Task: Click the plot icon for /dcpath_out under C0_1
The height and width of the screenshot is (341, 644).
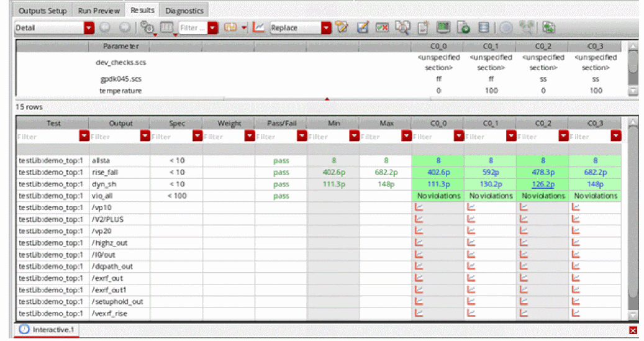Action: (x=471, y=266)
